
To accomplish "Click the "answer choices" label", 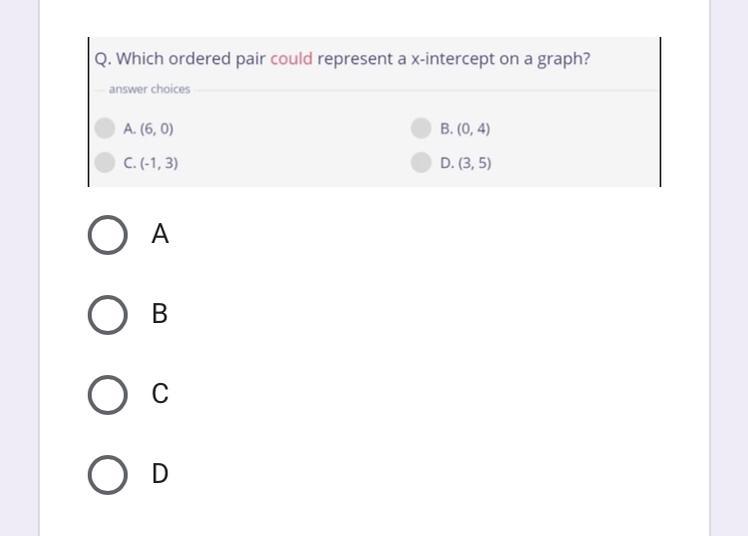I will click(x=149, y=89).
